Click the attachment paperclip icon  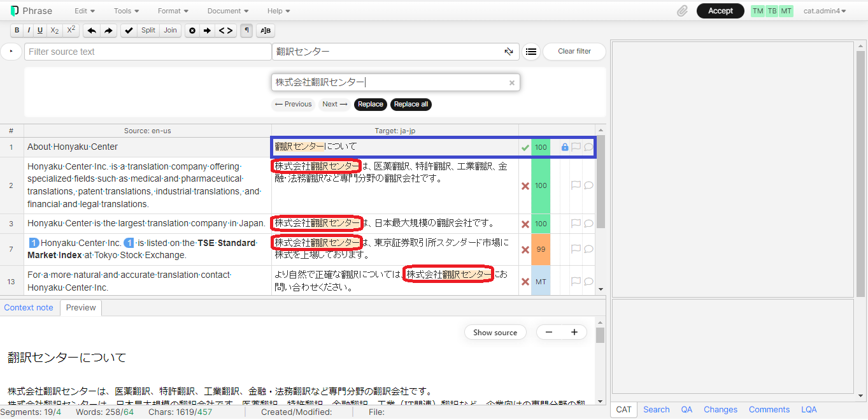682,11
